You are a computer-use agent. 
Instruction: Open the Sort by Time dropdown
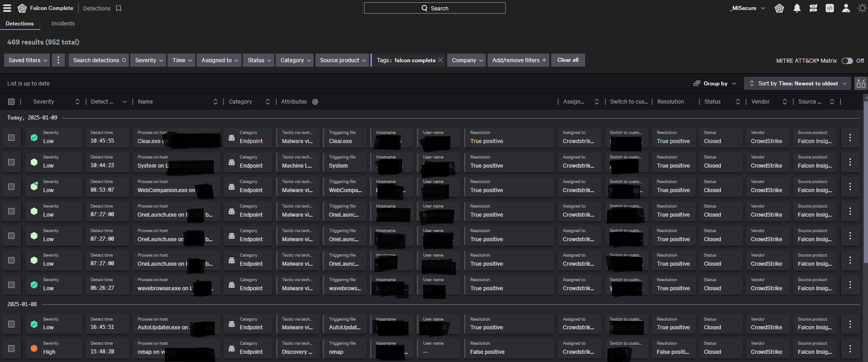pos(798,84)
